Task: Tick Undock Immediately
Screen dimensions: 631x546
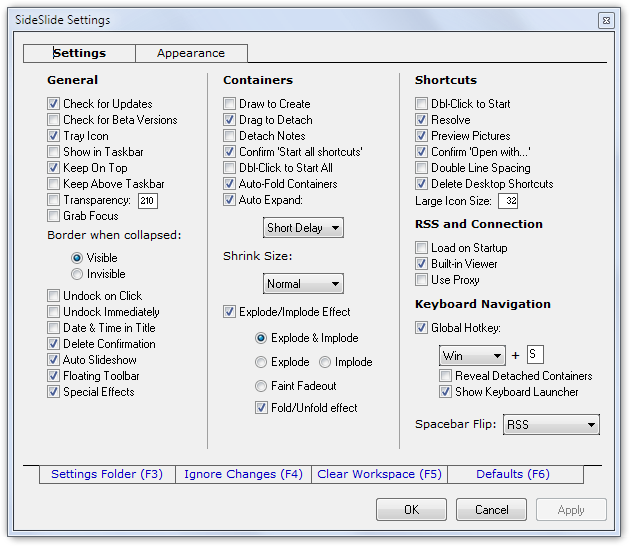Action: coord(53,312)
